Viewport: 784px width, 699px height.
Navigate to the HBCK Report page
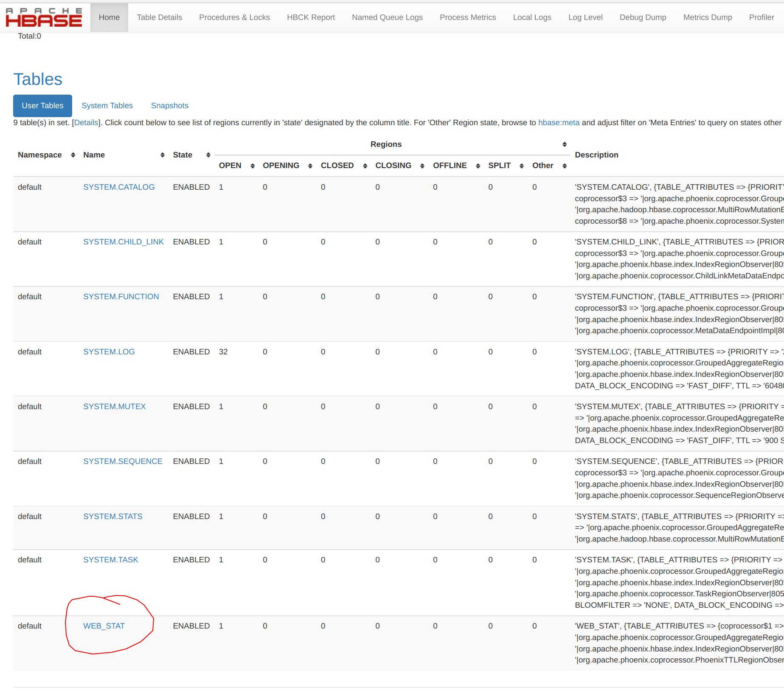click(311, 17)
